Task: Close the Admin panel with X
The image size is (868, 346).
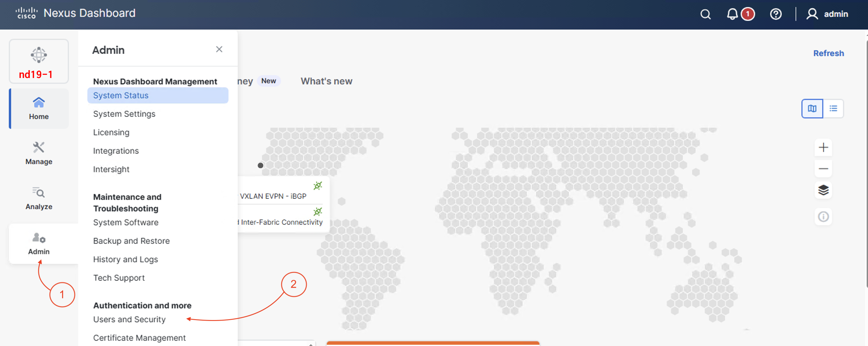Action: (219, 49)
